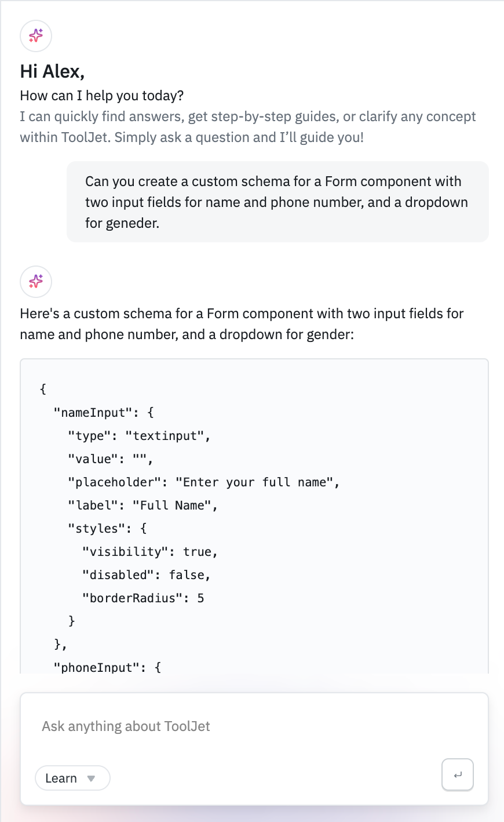Click the "Hi Alex," greeting heading

(x=52, y=71)
